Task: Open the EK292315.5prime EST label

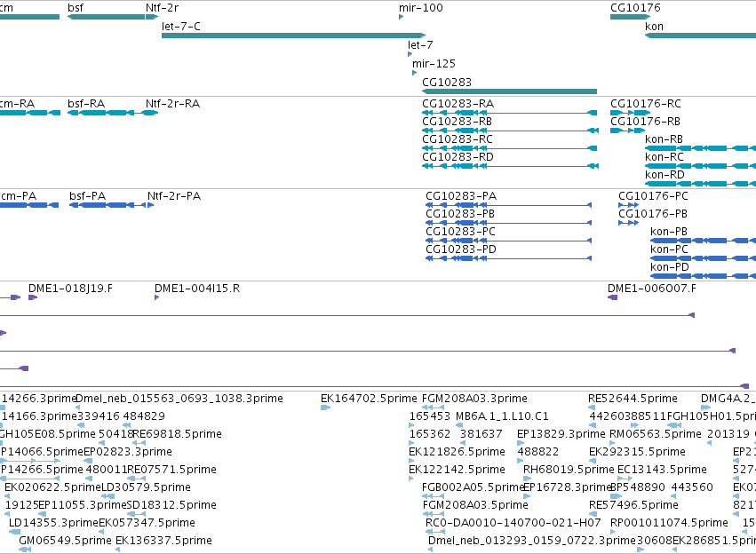Action: (637, 452)
